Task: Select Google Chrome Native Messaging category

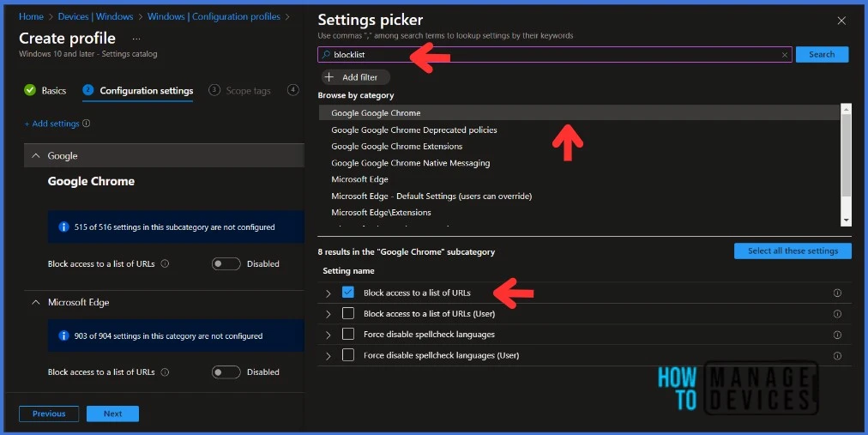Action: tap(410, 163)
